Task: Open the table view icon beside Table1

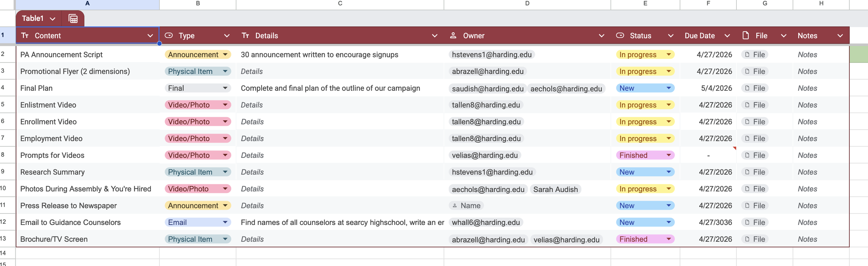Action: pos(73,18)
